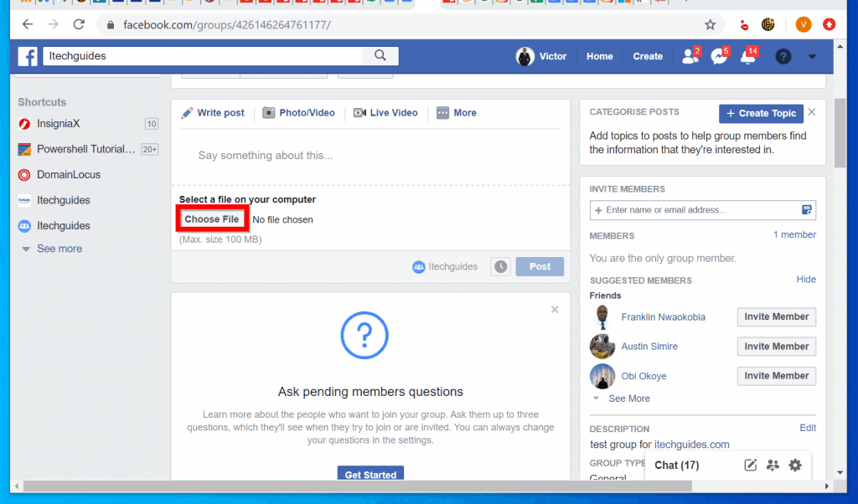Click the Facebook search box
This screenshot has height=504, width=858.
[203, 56]
